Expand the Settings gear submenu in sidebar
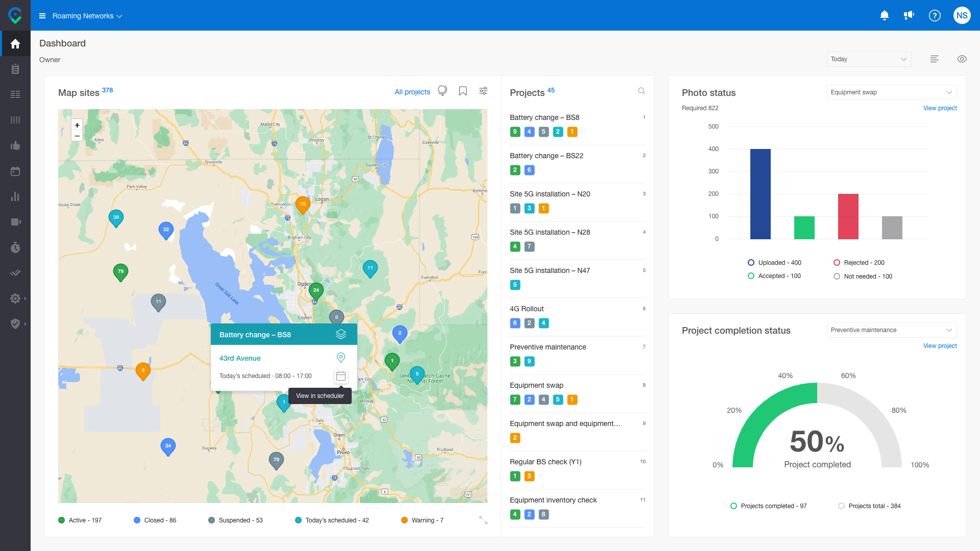 tap(15, 298)
